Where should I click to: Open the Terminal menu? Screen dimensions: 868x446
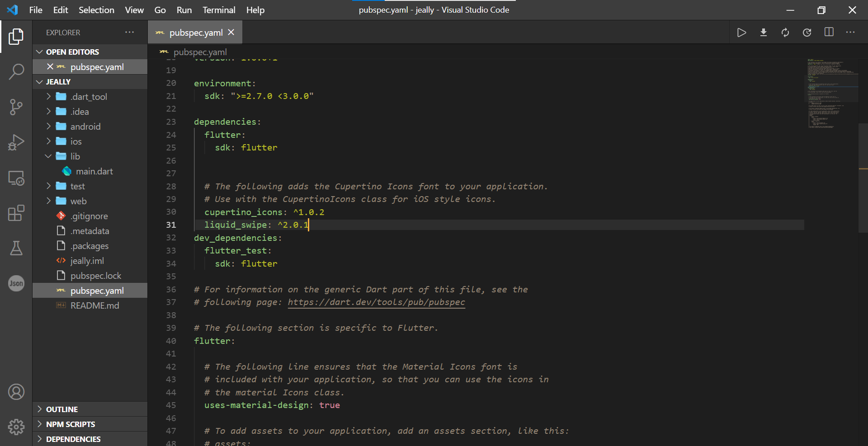[x=219, y=10]
